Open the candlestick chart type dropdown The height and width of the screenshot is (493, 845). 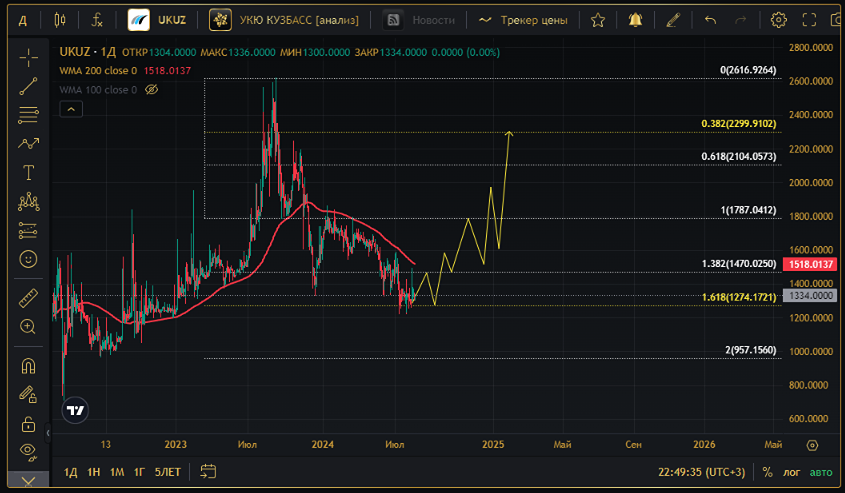click(61, 20)
